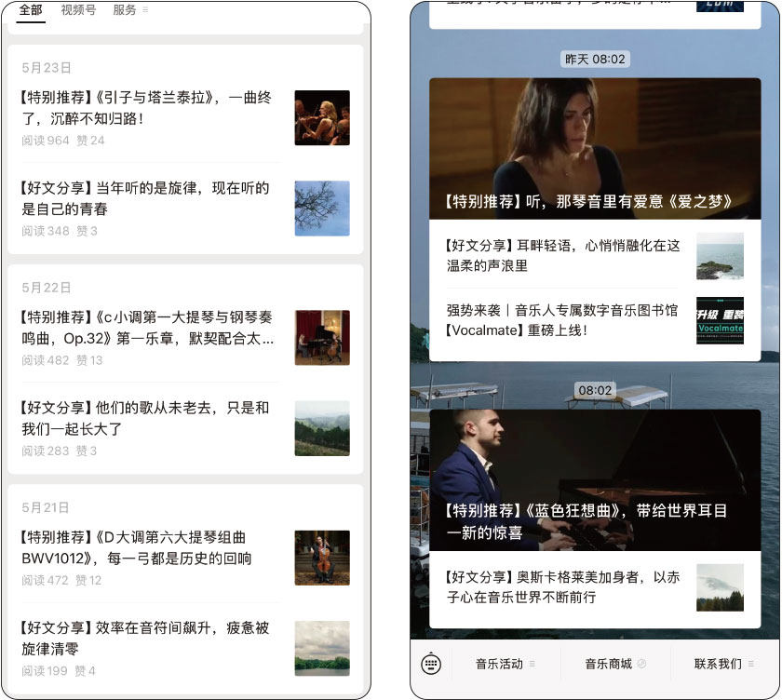This screenshot has width=782, height=700.
Task: Tap the Vocalmate thumbnail icon
Action: 720,320
